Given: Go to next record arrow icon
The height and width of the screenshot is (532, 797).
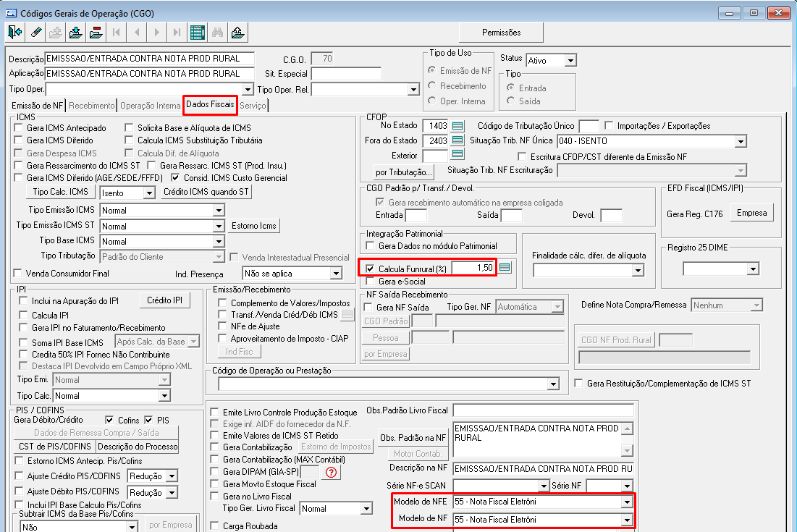Looking at the screenshot, I should [x=156, y=33].
